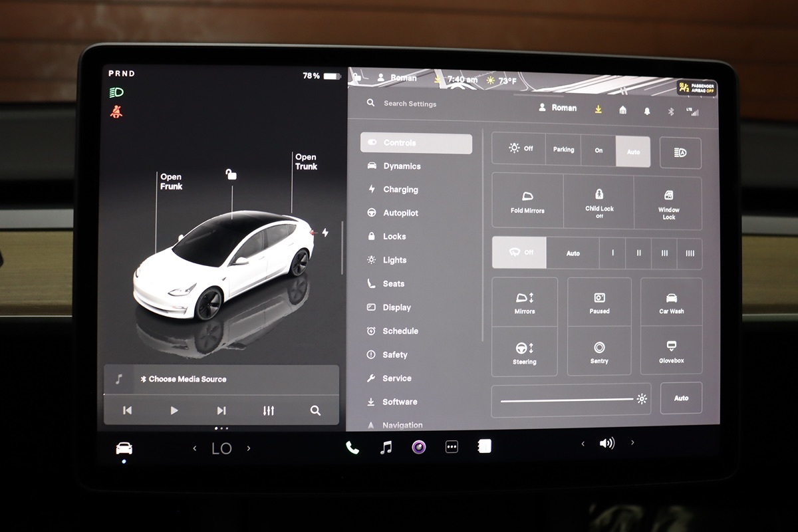
Task: Open the Service menu
Action: [389, 378]
